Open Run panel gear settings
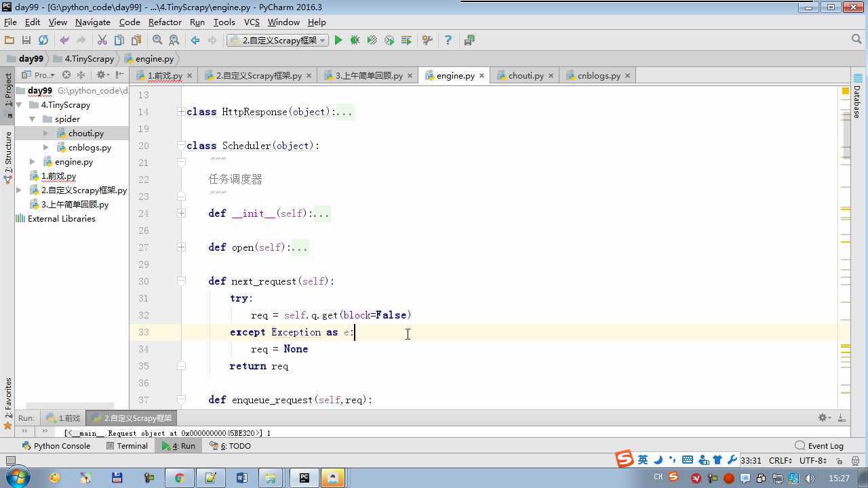Screen dimensions: 868x488 click(x=824, y=418)
